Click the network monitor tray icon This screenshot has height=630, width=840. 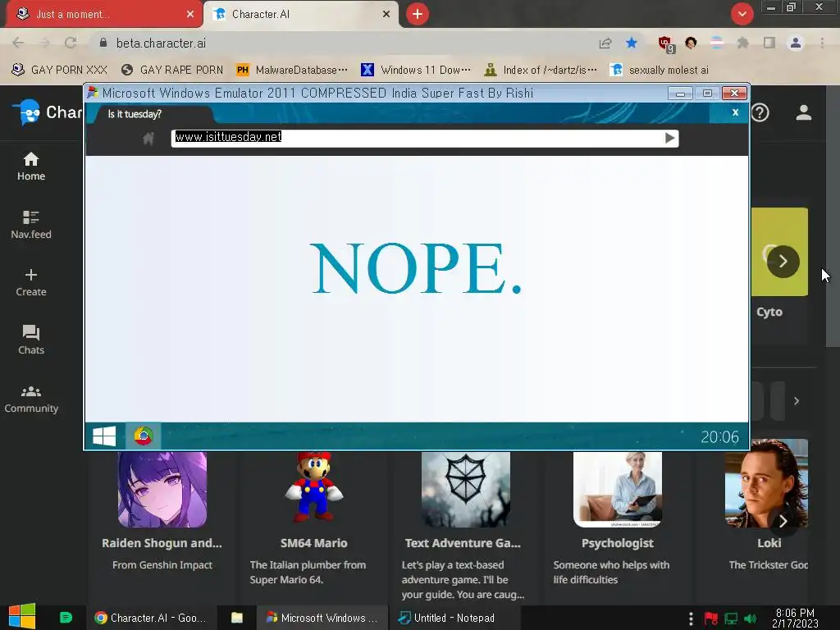pyautogui.click(x=731, y=619)
